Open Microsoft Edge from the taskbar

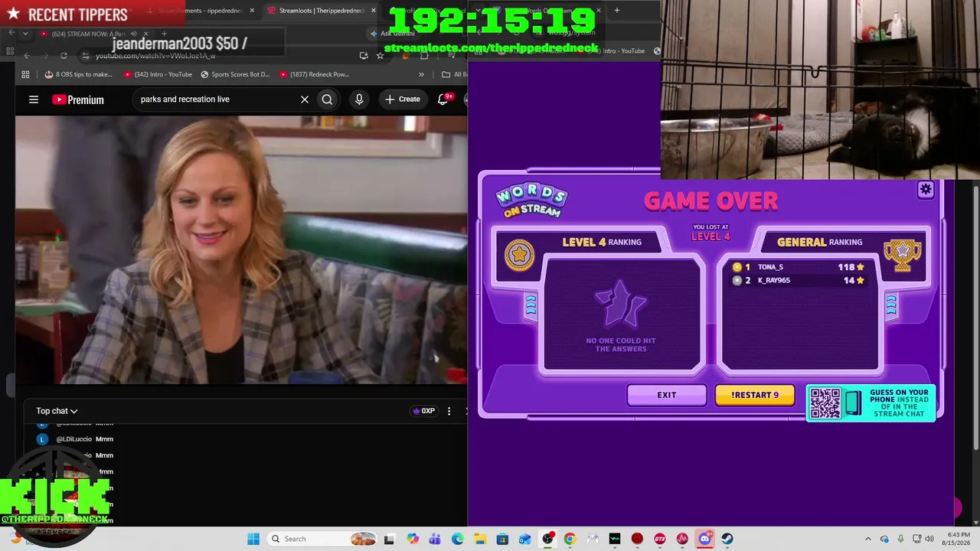click(x=457, y=539)
